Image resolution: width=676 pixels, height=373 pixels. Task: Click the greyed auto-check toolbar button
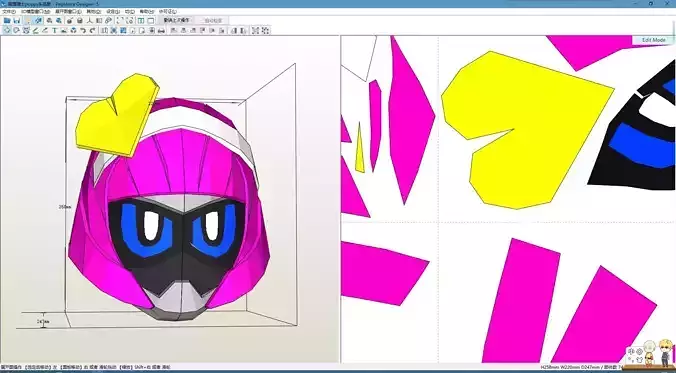(211, 20)
